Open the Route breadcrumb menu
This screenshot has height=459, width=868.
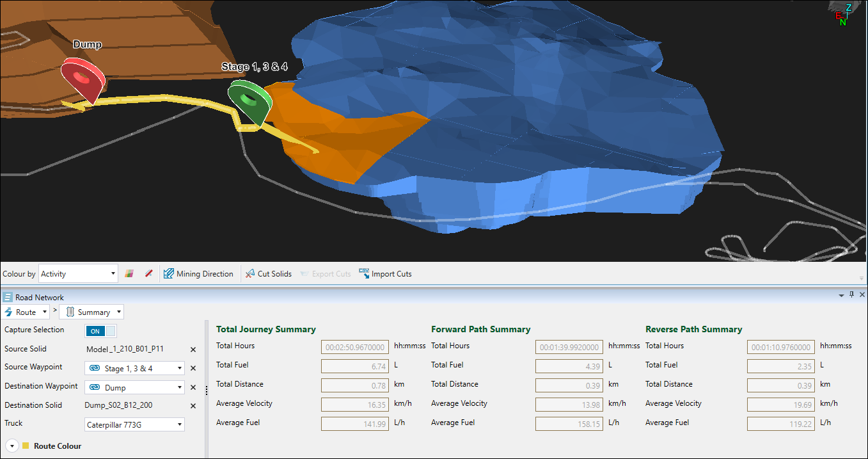(x=27, y=312)
